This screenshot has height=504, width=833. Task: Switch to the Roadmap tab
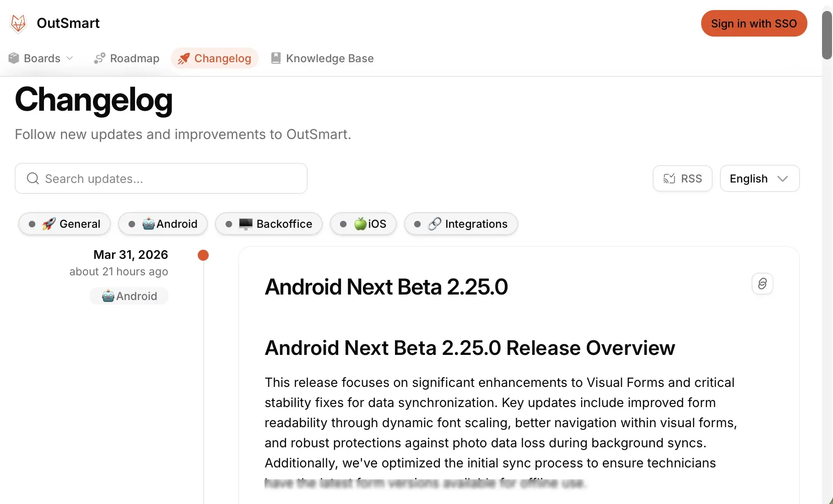point(126,58)
